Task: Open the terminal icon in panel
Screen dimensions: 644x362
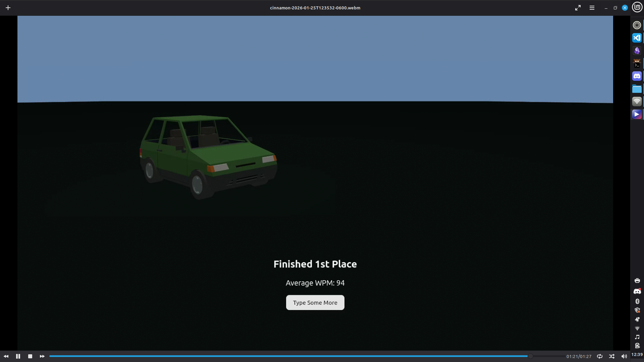Action: click(637, 63)
